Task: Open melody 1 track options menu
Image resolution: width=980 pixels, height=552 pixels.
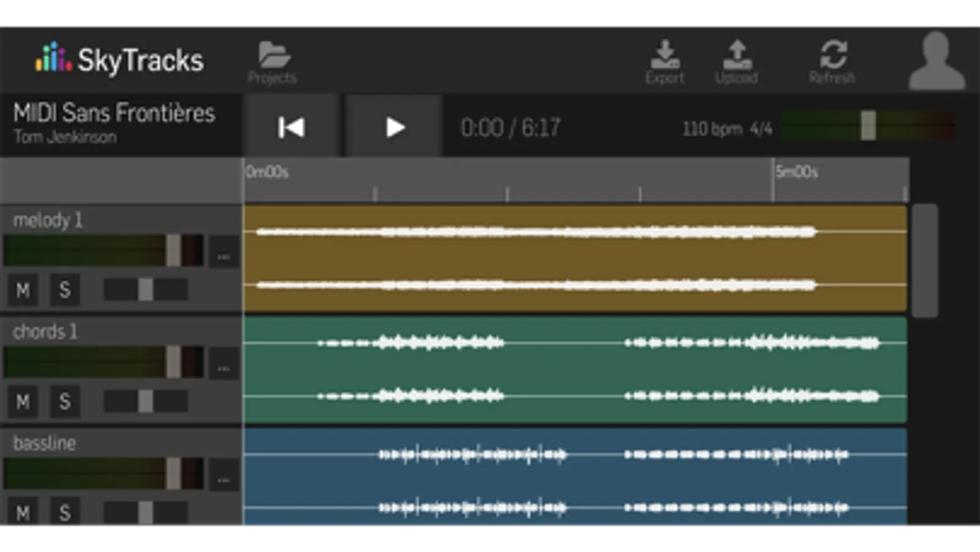Action: pos(224,253)
